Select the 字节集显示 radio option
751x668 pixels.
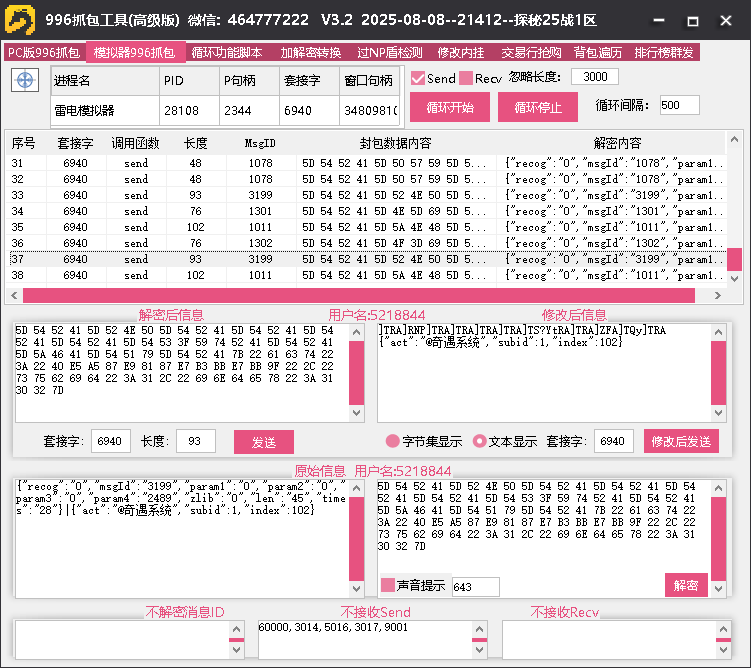click(392, 441)
